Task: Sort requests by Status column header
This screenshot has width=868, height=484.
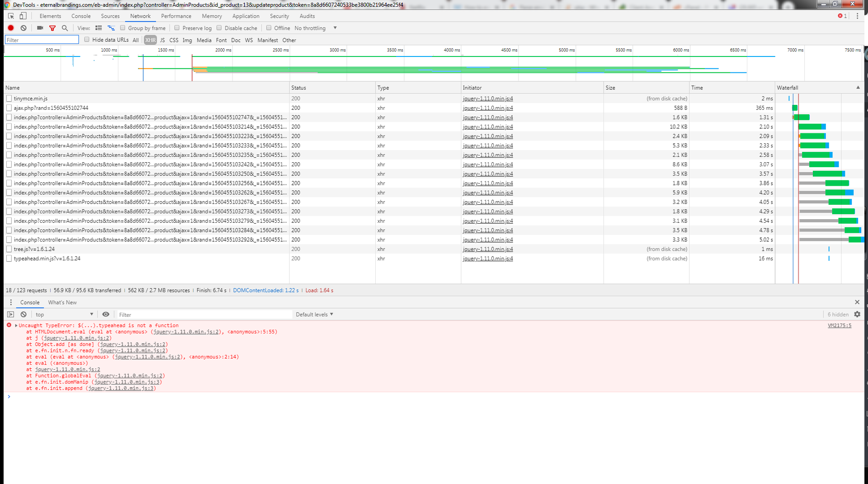Action: [332, 88]
